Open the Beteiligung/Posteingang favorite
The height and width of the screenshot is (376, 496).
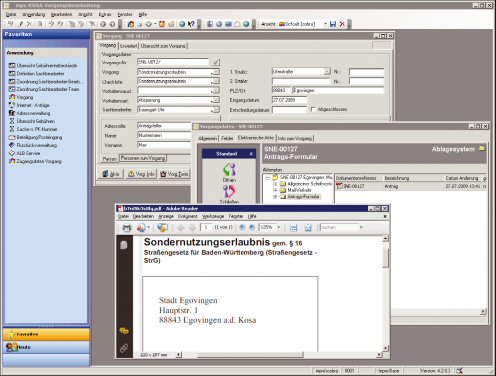pos(35,137)
